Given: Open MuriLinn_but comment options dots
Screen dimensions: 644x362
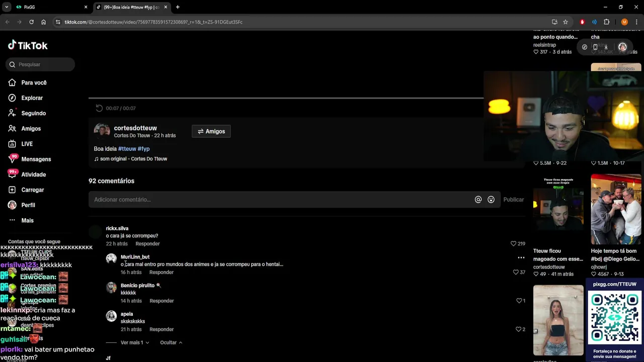Looking at the screenshot, I should pos(521,257).
